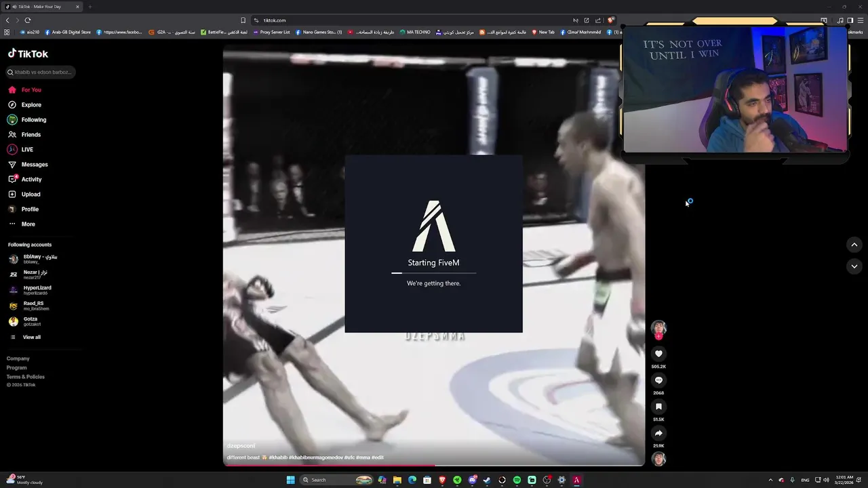Image resolution: width=868 pixels, height=488 pixels.
Task: Bookmark this page from address bar
Action: tap(243, 20)
